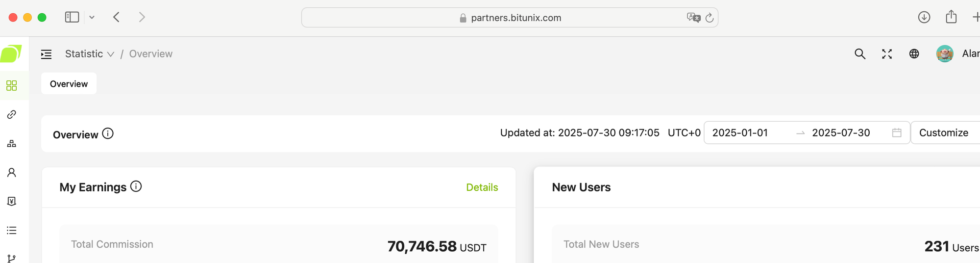
Task: Open the list icon in sidebar
Action: 12,230
